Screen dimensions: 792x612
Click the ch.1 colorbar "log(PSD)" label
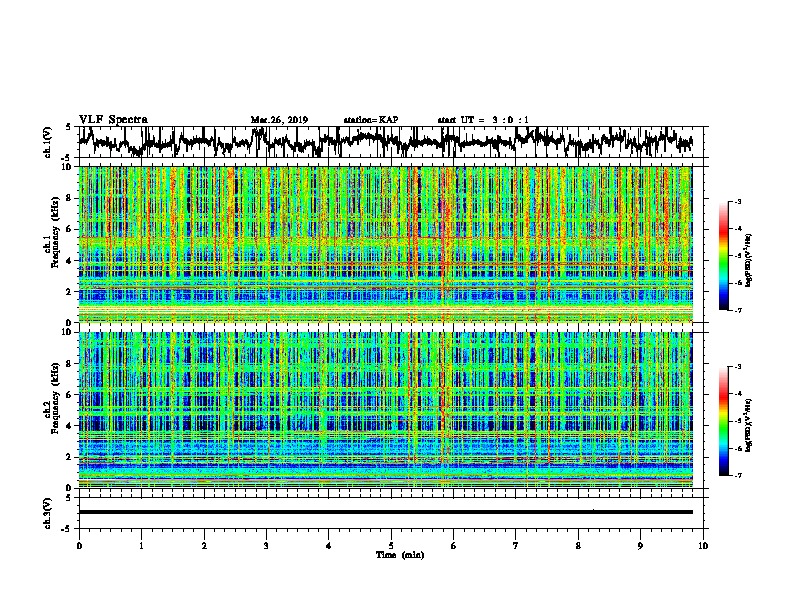pos(749,261)
